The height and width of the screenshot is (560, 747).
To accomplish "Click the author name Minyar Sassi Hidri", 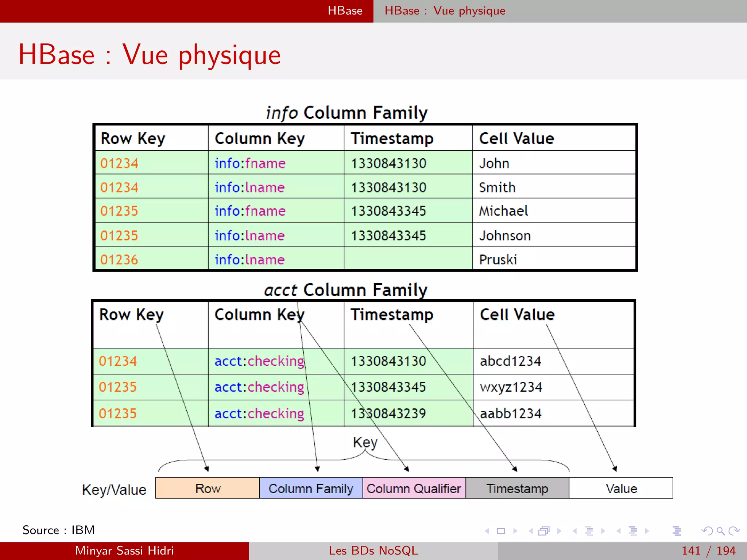I will [x=124, y=551].
